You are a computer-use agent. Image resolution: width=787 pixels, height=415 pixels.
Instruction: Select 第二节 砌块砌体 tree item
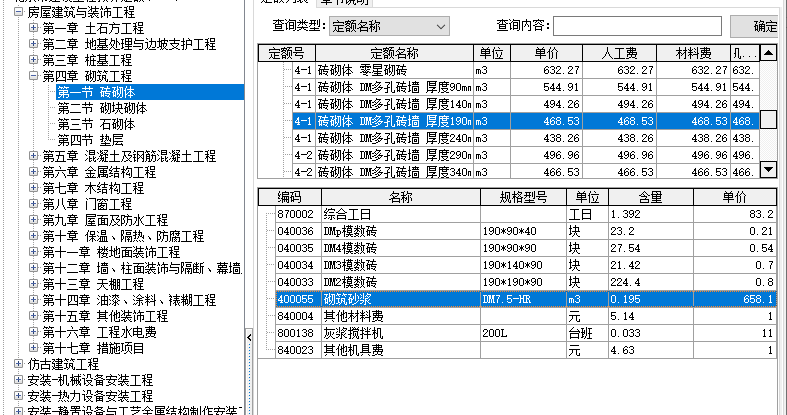[x=102, y=108]
